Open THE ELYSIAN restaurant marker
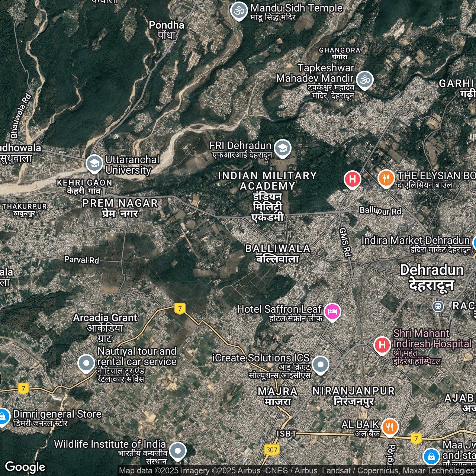This screenshot has height=476, width=476. click(386, 178)
